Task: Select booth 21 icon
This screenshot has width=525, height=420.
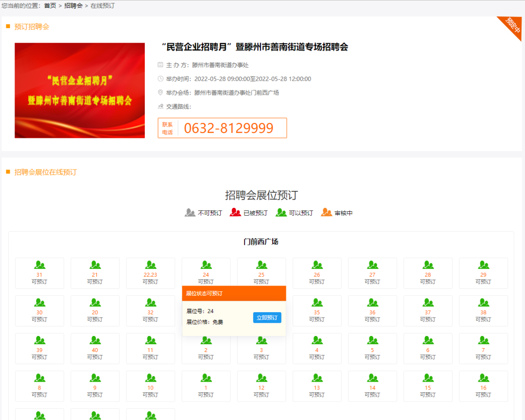Action: coord(95,265)
